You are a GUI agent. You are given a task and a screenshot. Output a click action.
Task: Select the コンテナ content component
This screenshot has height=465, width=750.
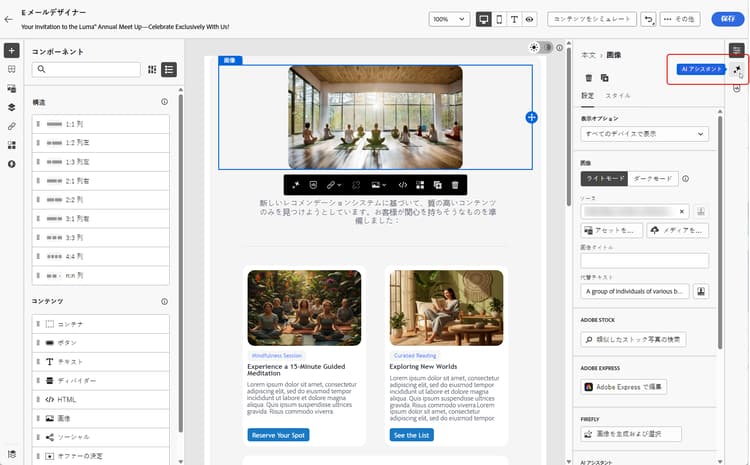tap(100, 324)
